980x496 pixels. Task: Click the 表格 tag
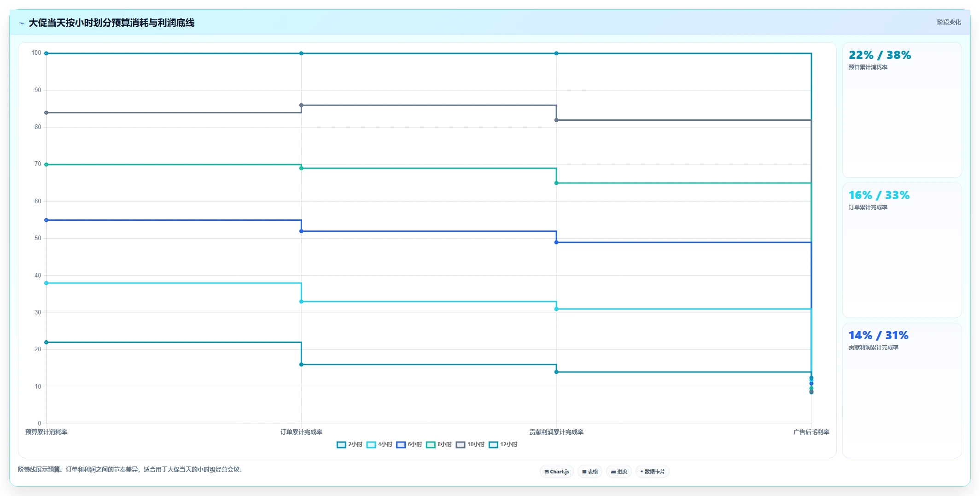589,472
